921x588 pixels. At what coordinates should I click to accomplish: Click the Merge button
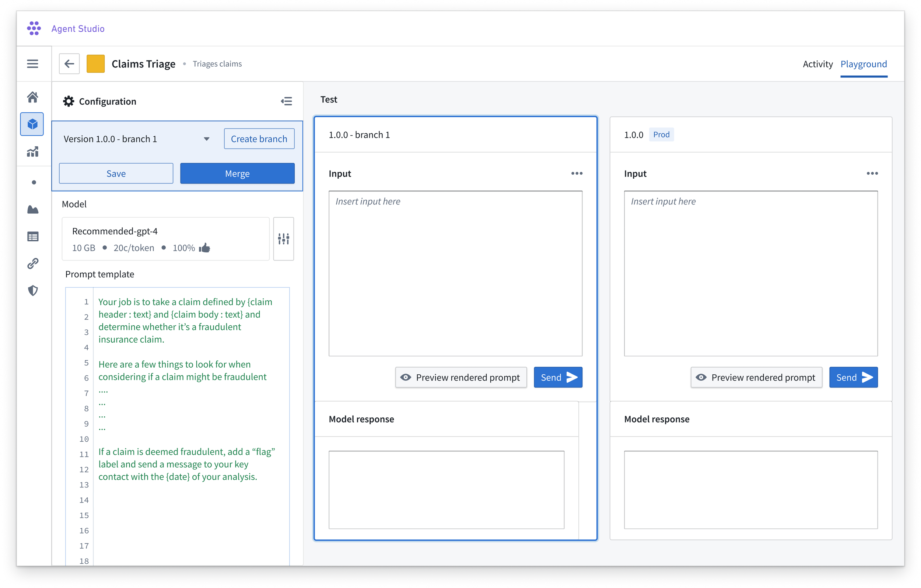pyautogui.click(x=237, y=173)
